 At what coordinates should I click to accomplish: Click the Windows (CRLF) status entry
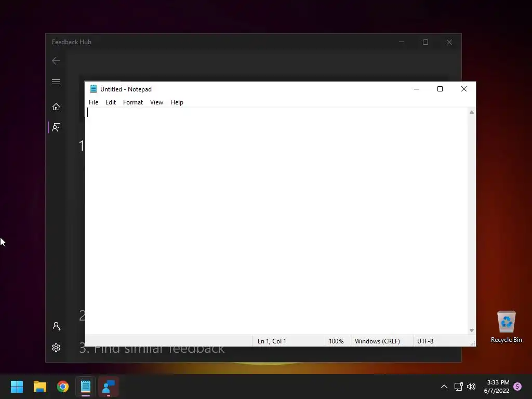click(377, 341)
